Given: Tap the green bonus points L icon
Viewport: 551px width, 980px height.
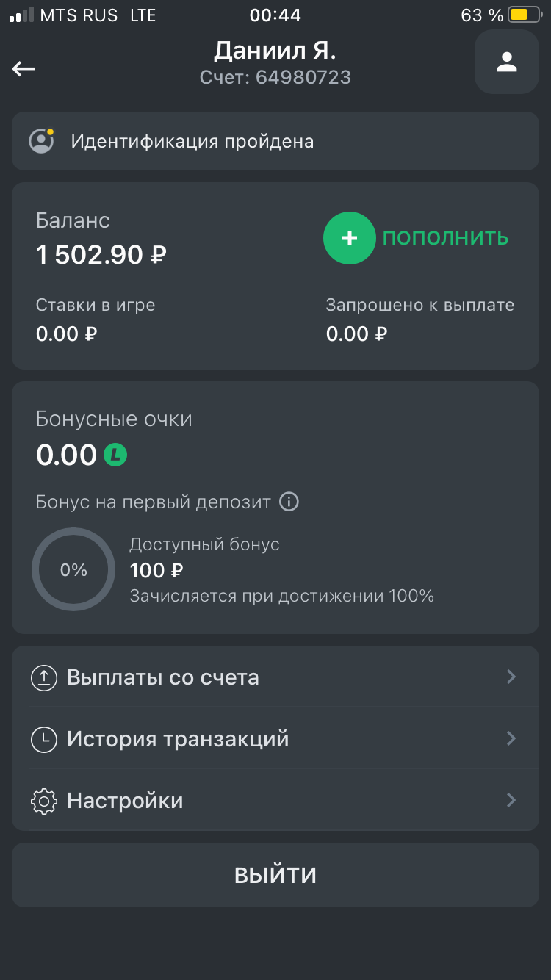Looking at the screenshot, I should click(x=115, y=455).
